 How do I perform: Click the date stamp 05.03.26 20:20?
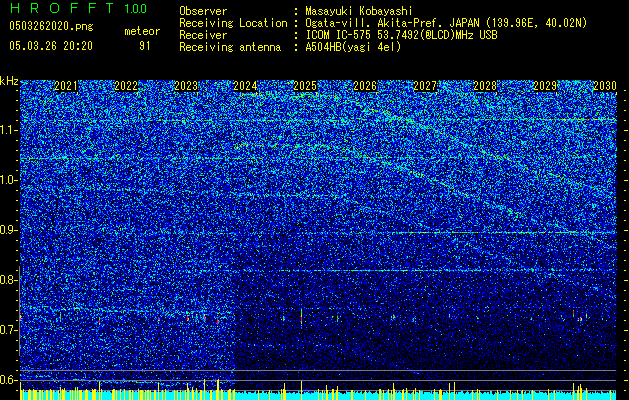tap(51, 46)
